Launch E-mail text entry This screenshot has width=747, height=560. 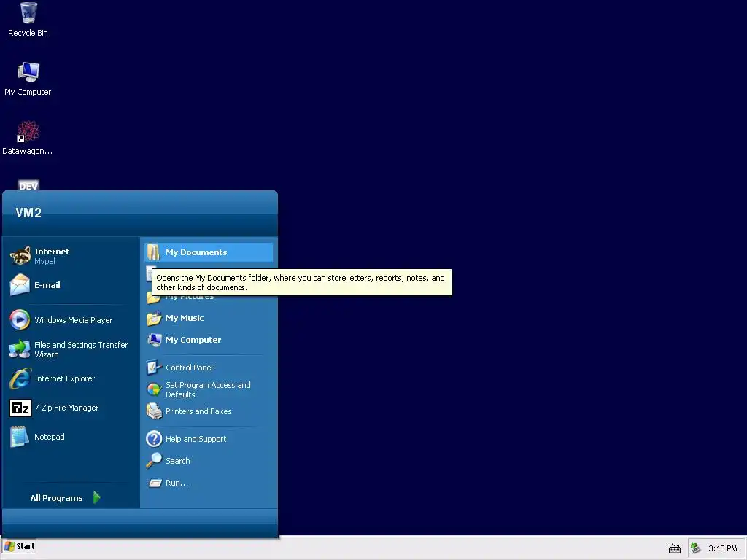tap(47, 285)
